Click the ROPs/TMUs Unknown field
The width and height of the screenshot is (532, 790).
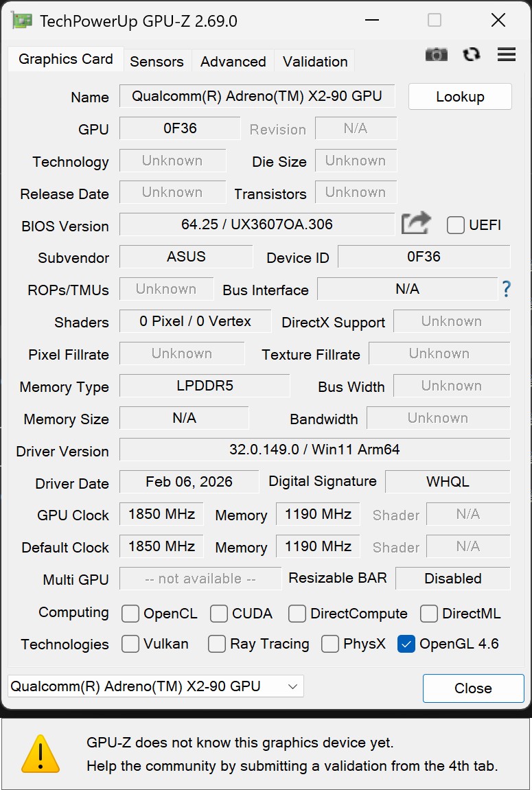tap(166, 289)
